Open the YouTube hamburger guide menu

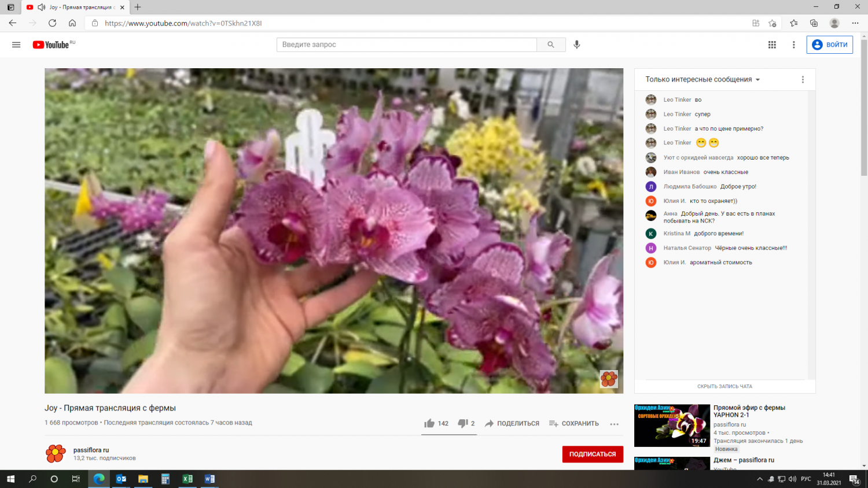16,45
